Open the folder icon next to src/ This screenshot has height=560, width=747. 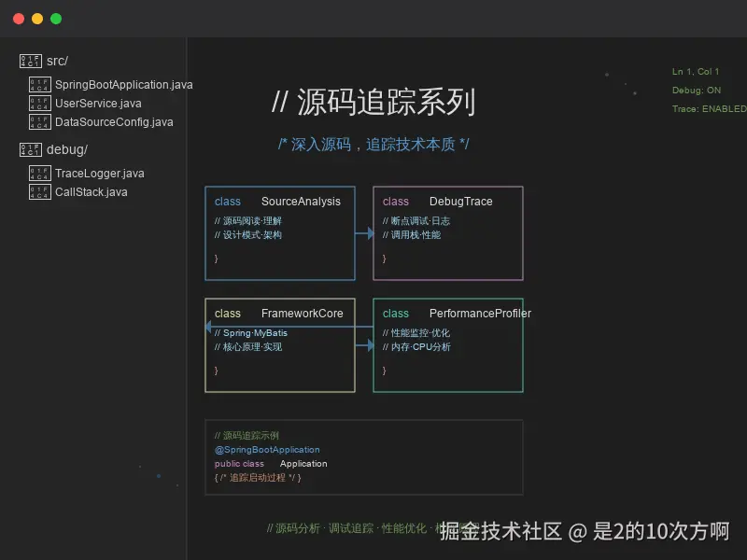coord(29,60)
